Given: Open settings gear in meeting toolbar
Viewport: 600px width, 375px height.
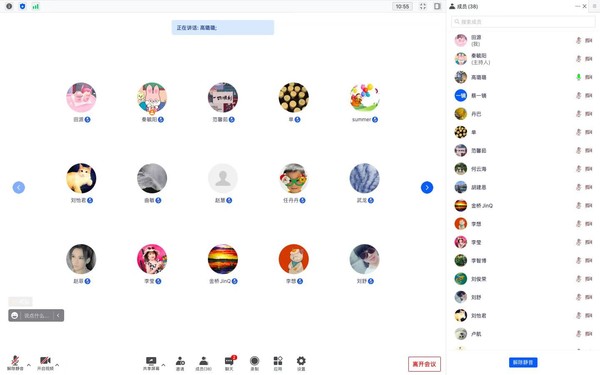Looking at the screenshot, I should click(x=301, y=363).
